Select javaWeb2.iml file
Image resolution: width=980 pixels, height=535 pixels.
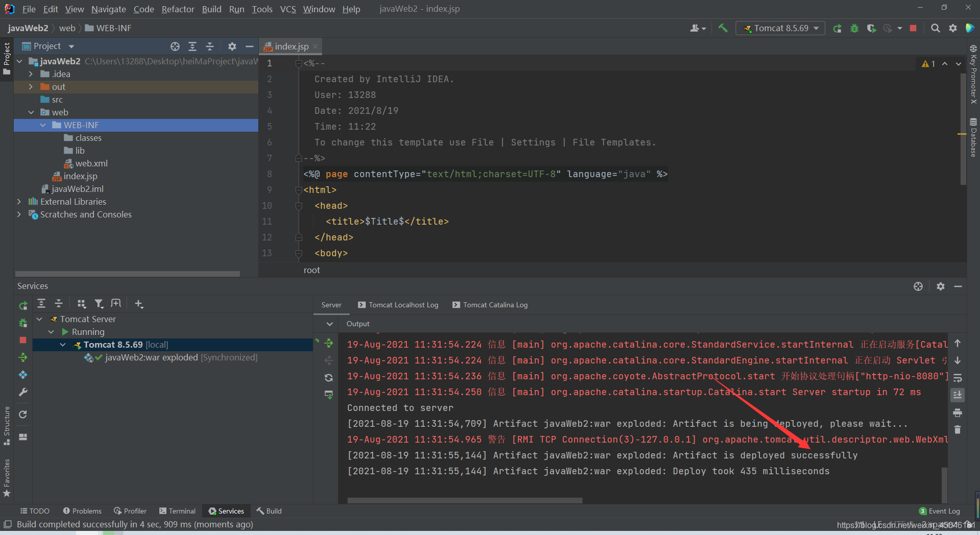[72, 189]
